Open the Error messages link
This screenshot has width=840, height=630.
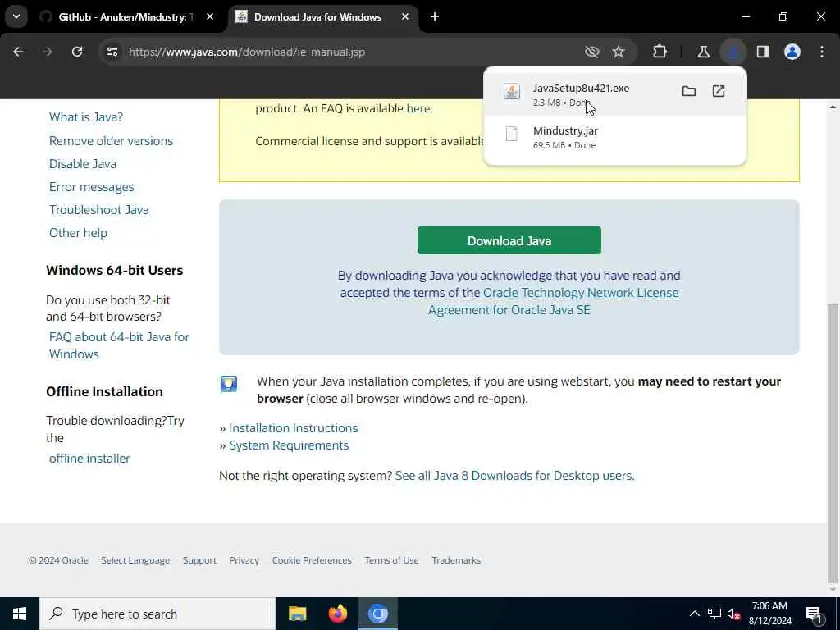pyautogui.click(x=92, y=187)
